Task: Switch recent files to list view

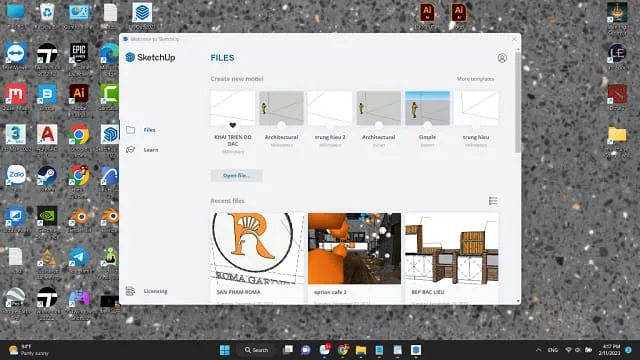Action: pyautogui.click(x=493, y=201)
